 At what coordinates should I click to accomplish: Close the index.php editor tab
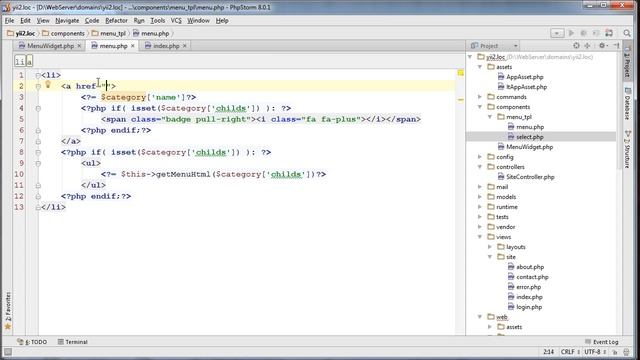point(185,46)
